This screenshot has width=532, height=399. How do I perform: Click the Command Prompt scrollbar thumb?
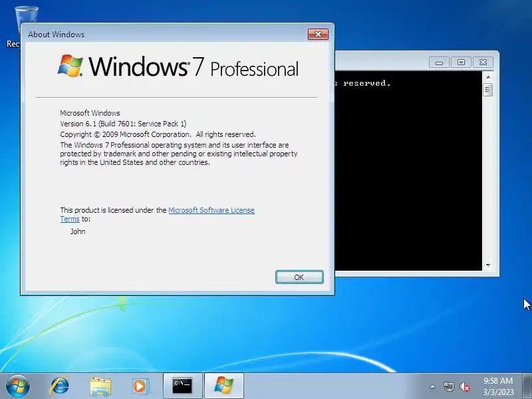pos(488,90)
